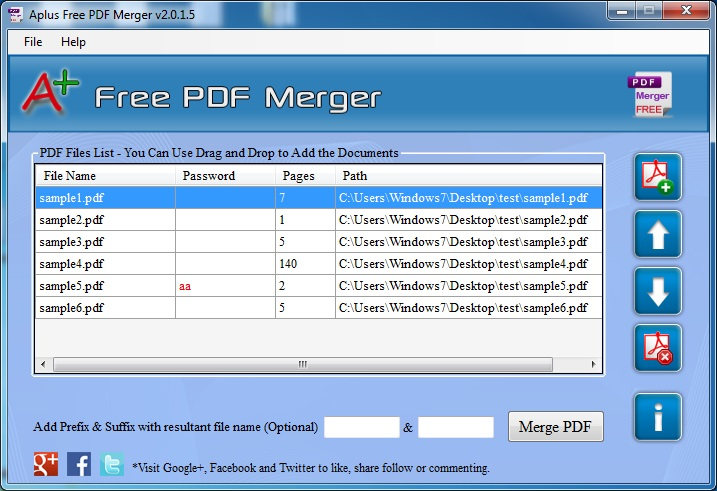This screenshot has height=491, width=717.
Task: Click the Add PDF file icon
Action: 658,177
